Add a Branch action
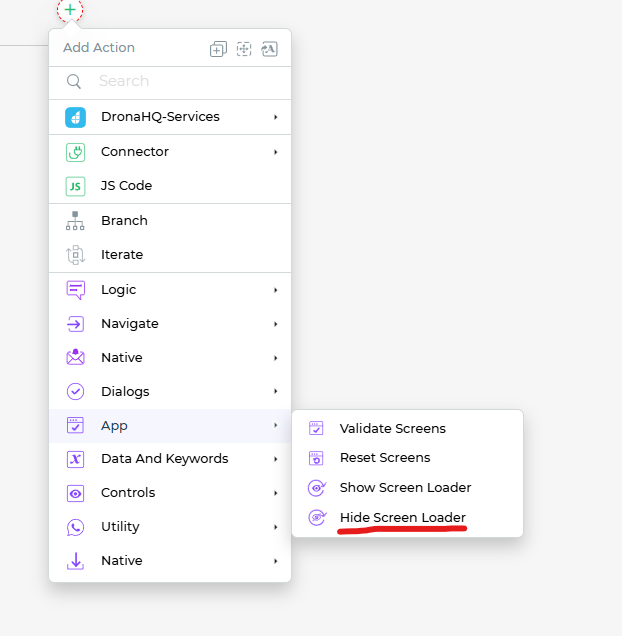 click(170, 221)
